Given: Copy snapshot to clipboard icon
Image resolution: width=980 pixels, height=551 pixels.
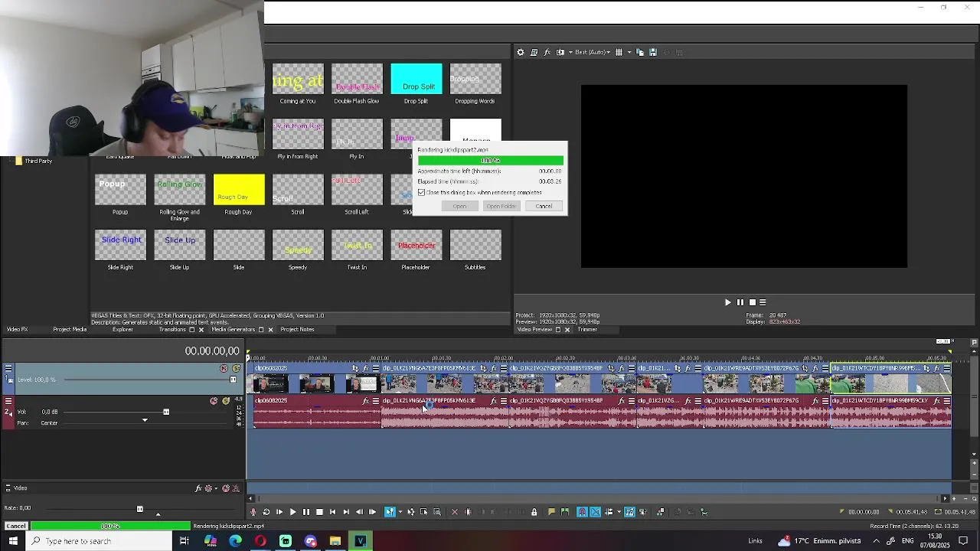Looking at the screenshot, I should (640, 52).
